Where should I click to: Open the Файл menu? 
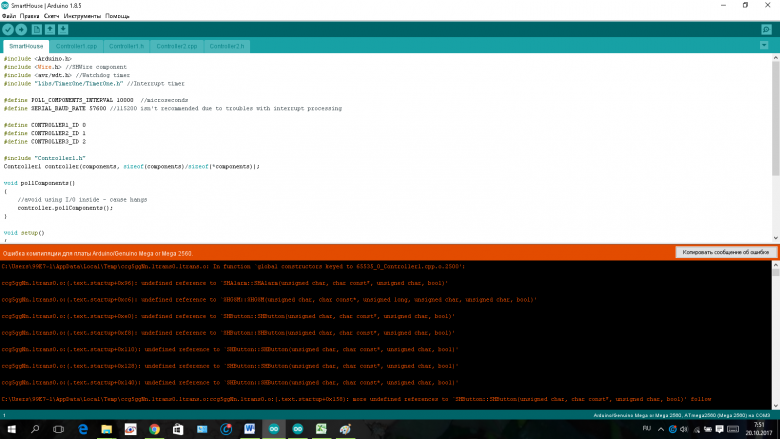[9, 16]
